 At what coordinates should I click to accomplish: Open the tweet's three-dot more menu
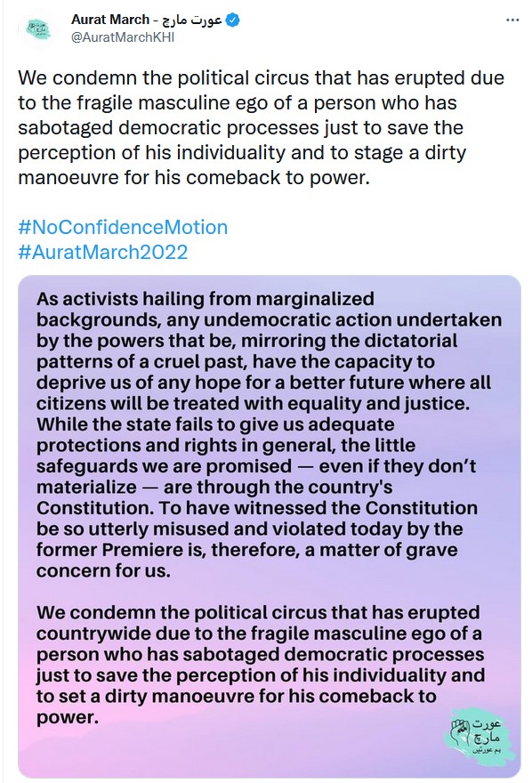[x=512, y=20]
